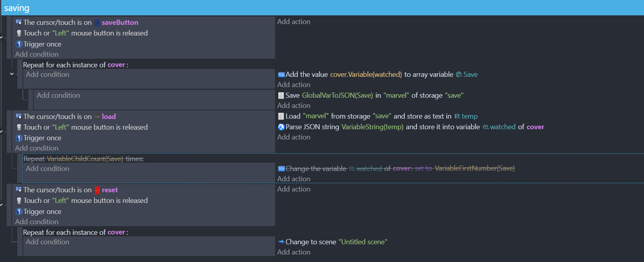
Task: Add action below disabled Change the variable
Action: tap(294, 179)
